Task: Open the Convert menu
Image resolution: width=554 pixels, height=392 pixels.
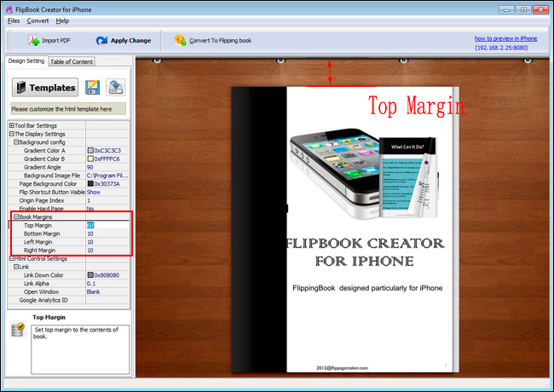Action: click(x=38, y=20)
